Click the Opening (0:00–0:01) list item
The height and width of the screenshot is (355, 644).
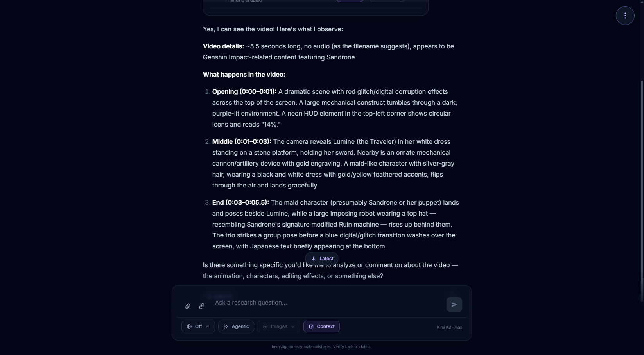335,108
